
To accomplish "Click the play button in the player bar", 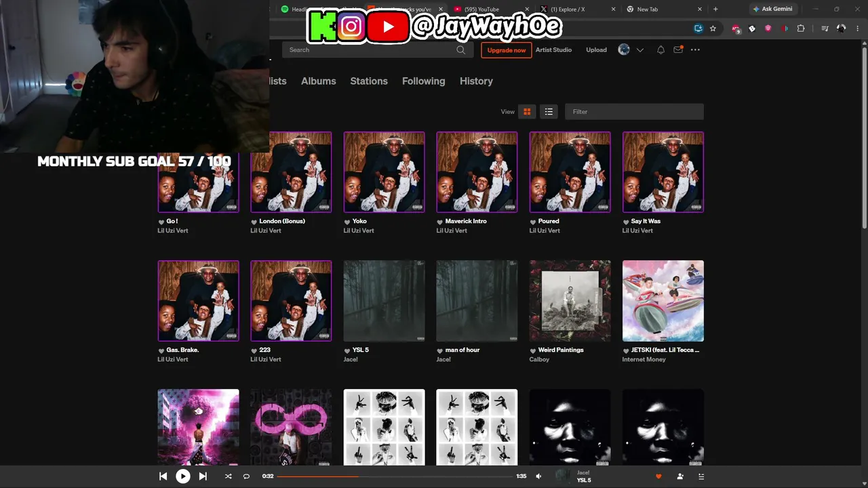I will coord(183,476).
